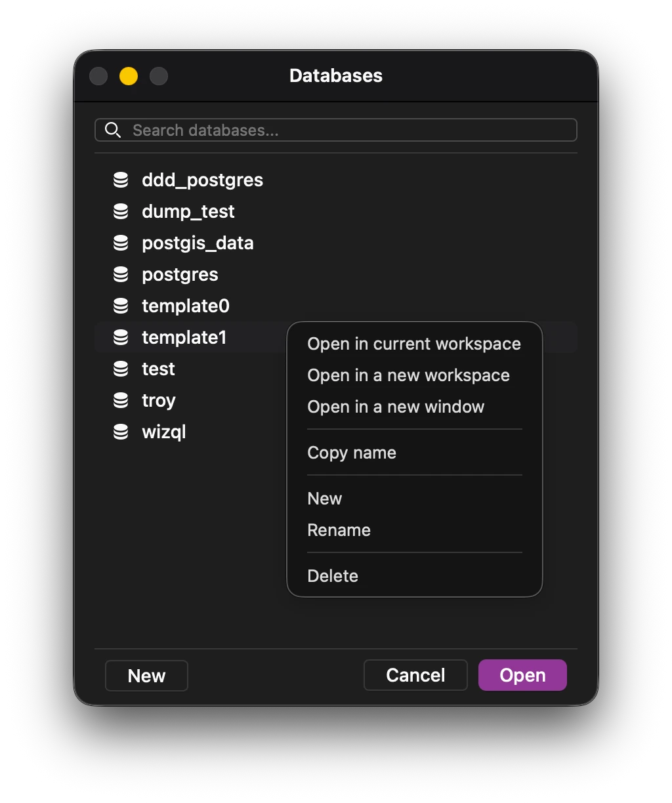Choose Open in current workspace
The height and width of the screenshot is (803, 672).
pos(413,343)
